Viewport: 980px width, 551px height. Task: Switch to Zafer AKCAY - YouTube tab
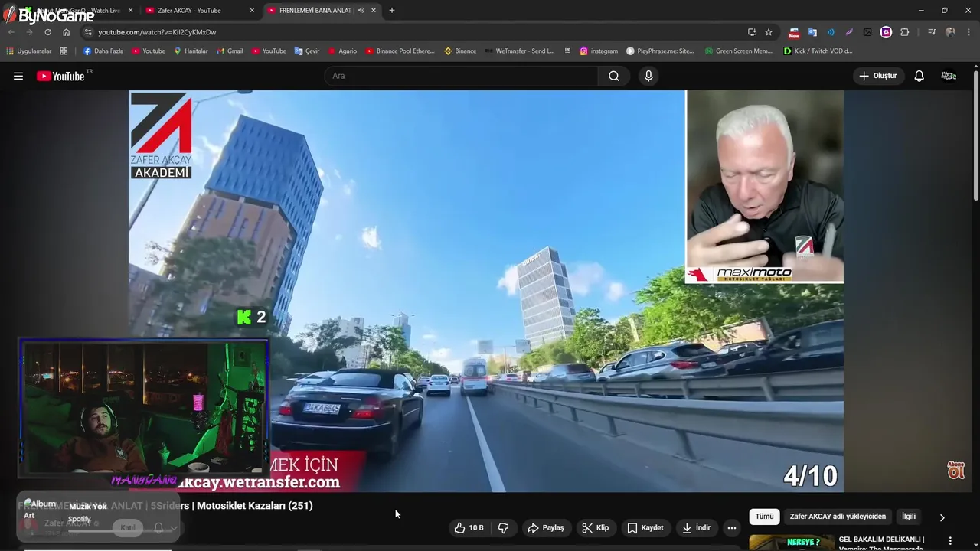(x=189, y=11)
